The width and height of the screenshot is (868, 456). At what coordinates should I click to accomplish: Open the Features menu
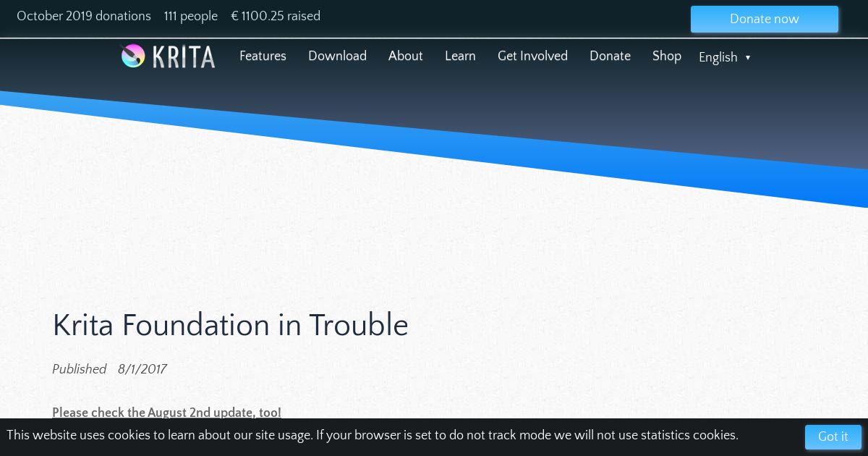(263, 56)
